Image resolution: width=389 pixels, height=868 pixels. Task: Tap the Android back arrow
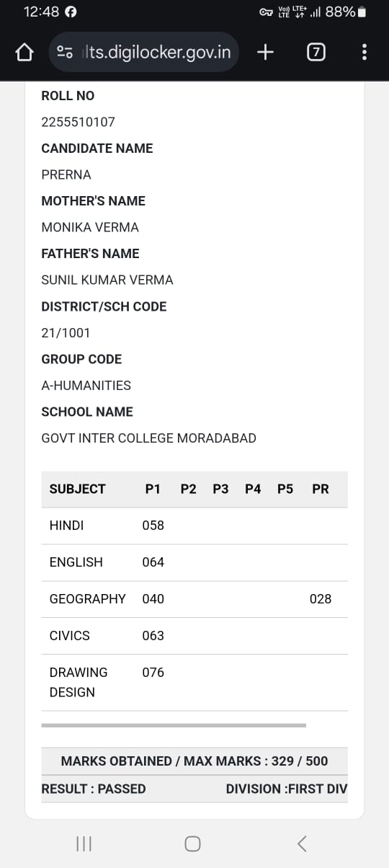click(302, 843)
